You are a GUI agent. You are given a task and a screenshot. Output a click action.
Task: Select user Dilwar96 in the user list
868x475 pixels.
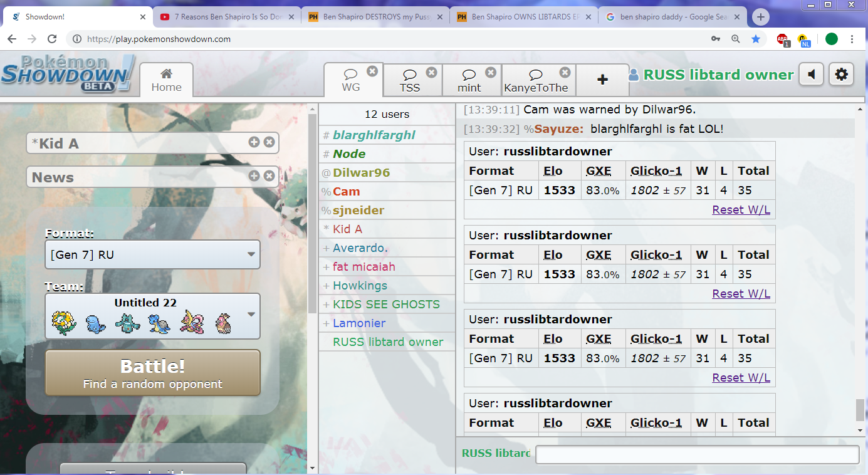[387, 173]
